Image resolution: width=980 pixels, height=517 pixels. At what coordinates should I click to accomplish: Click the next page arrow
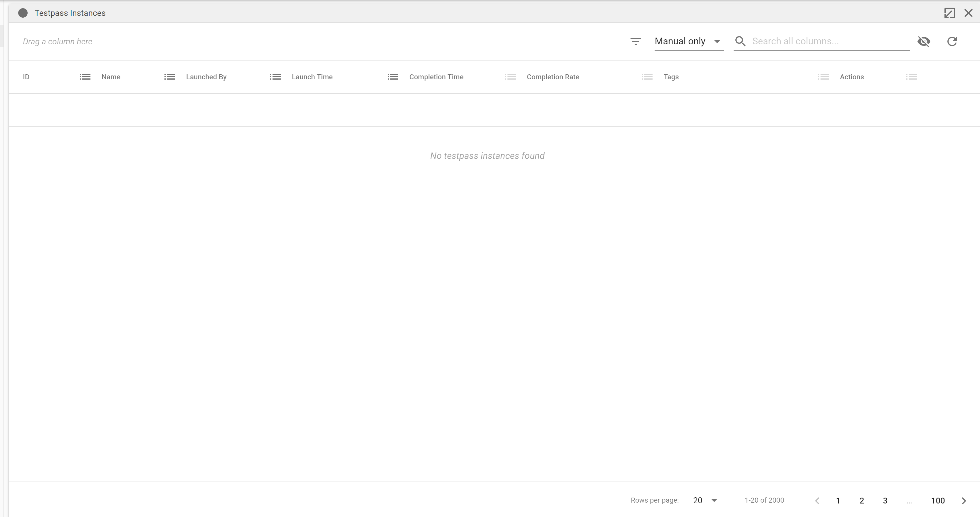point(964,500)
